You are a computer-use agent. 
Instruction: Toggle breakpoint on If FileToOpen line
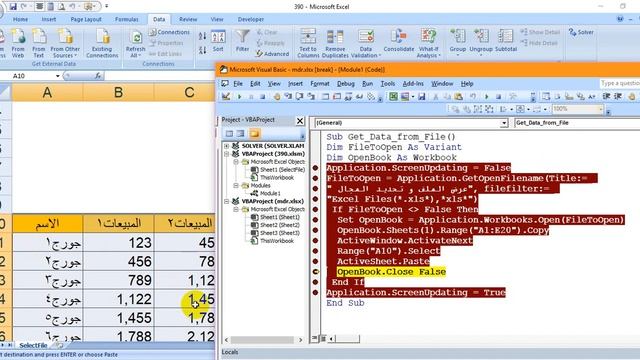tap(315, 209)
